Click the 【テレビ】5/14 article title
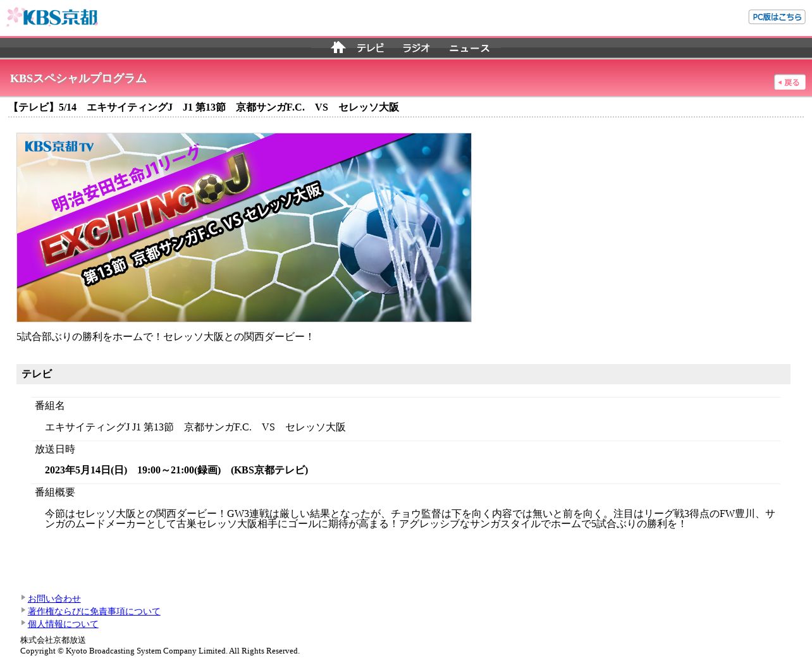The width and height of the screenshot is (812, 663). coord(204,107)
